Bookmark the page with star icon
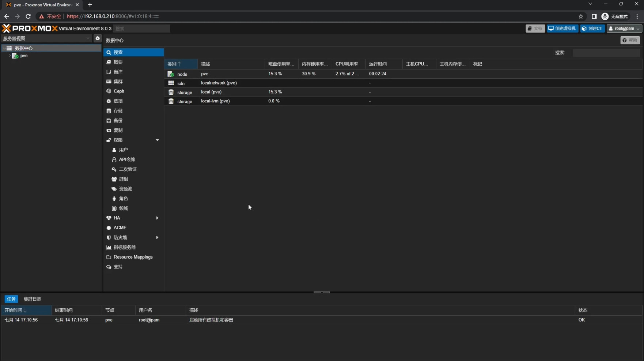This screenshot has width=644, height=361. (581, 16)
